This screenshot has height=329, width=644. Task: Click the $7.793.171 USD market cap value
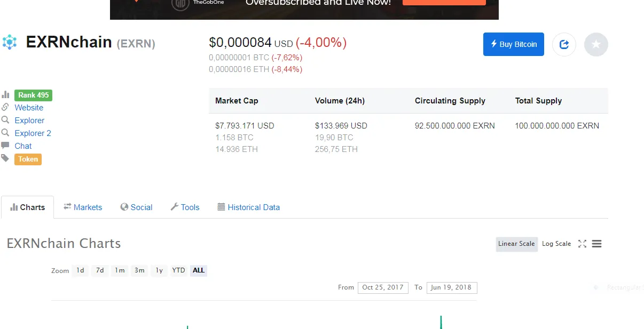245,126
